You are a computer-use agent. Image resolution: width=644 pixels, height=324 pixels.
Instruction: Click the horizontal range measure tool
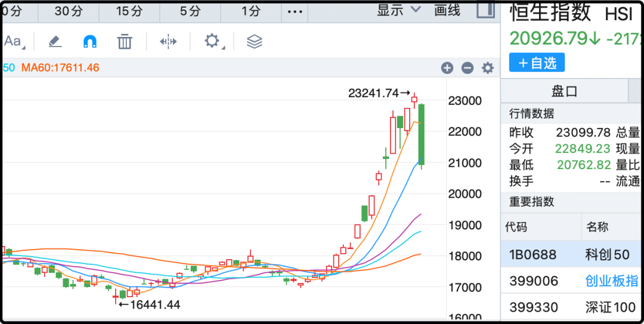point(168,42)
